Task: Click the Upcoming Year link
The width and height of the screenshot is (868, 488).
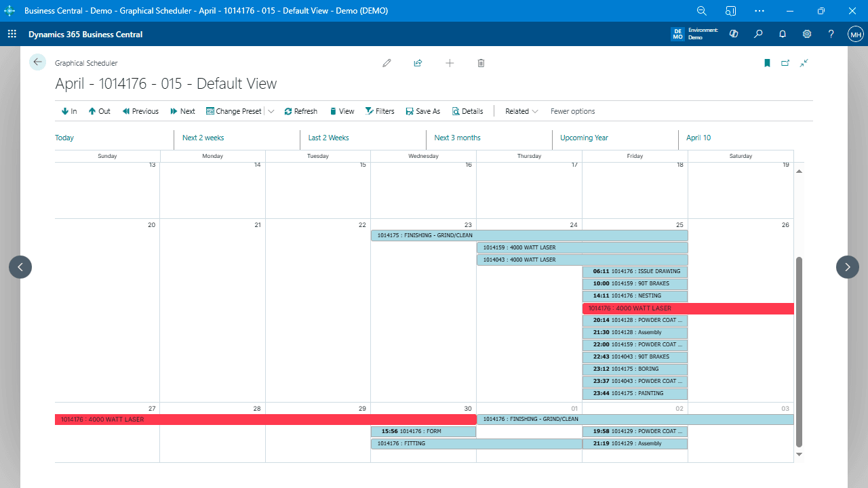Action: pyautogui.click(x=584, y=138)
